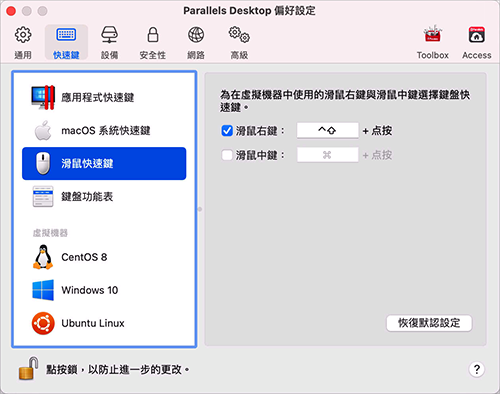The width and height of the screenshot is (500, 394).
Task: Select the Windows 10 virtual machine
Action: point(104,290)
